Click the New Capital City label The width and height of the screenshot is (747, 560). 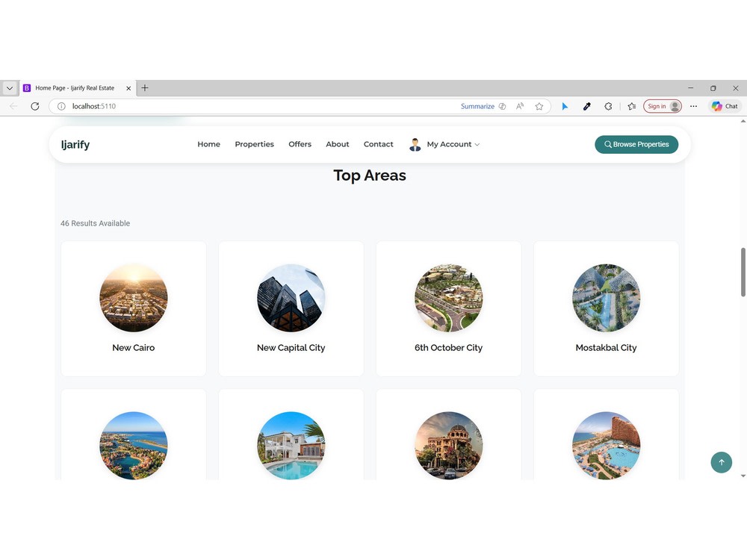[x=291, y=348]
